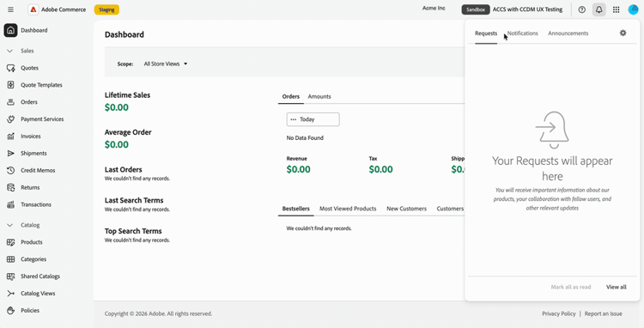Image resolution: width=644 pixels, height=328 pixels.
Task: Go to Payment Services in sidebar
Action: click(42, 119)
